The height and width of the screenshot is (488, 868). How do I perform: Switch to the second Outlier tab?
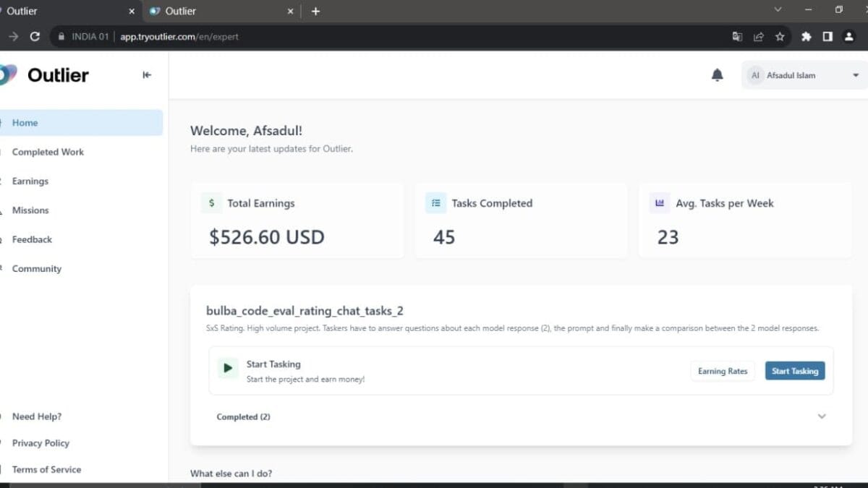pos(221,11)
